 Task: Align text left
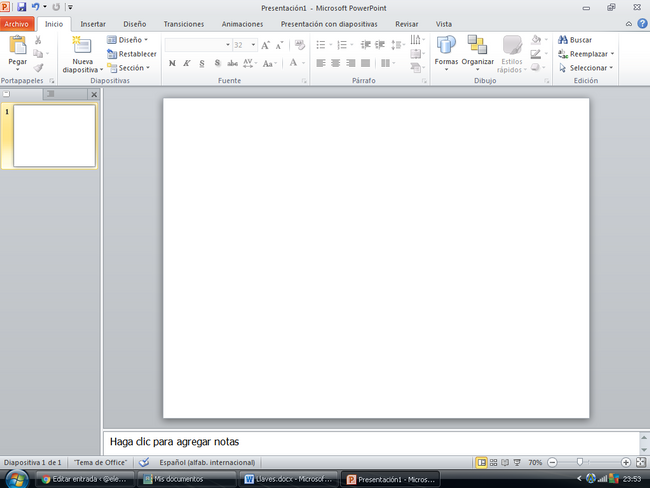(321, 63)
